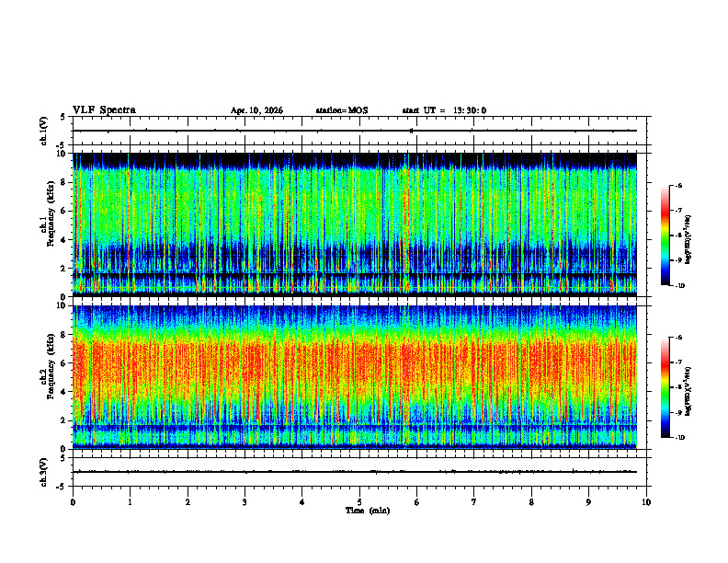Click the "8" tick on ch.2 frequency axis
The width and height of the screenshot is (728, 563).
coord(63,334)
